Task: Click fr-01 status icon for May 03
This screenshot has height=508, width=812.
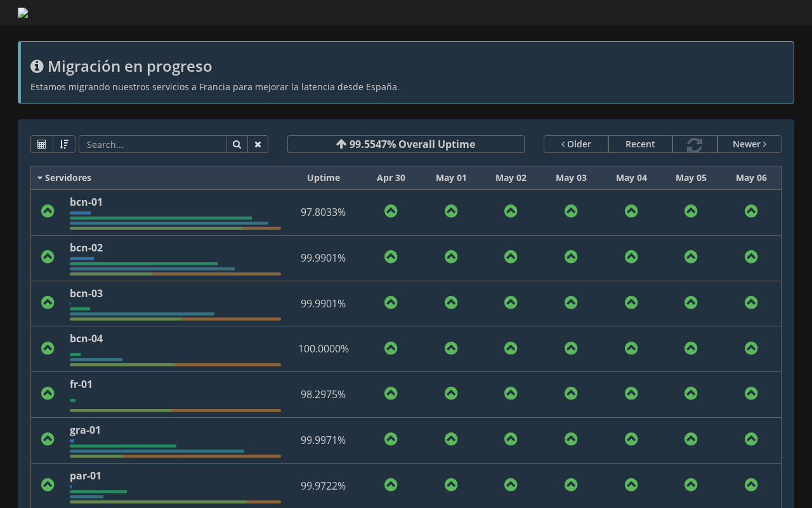Action: click(571, 394)
